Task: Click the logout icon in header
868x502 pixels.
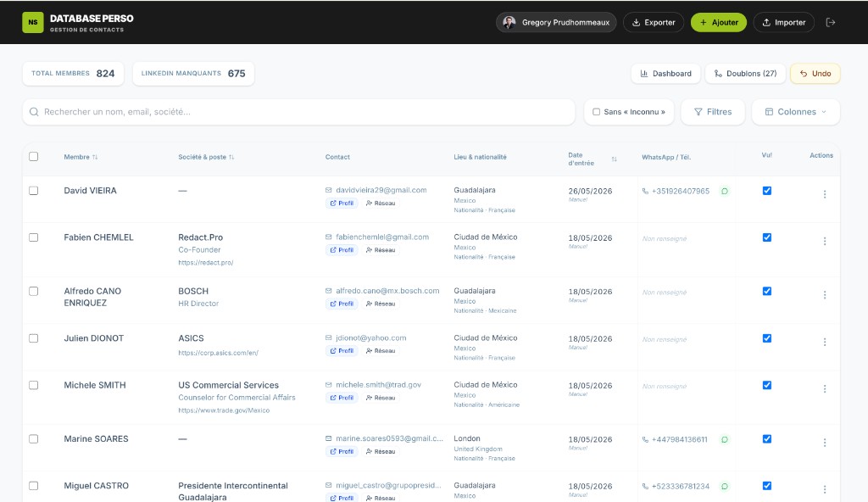Action: tap(831, 22)
